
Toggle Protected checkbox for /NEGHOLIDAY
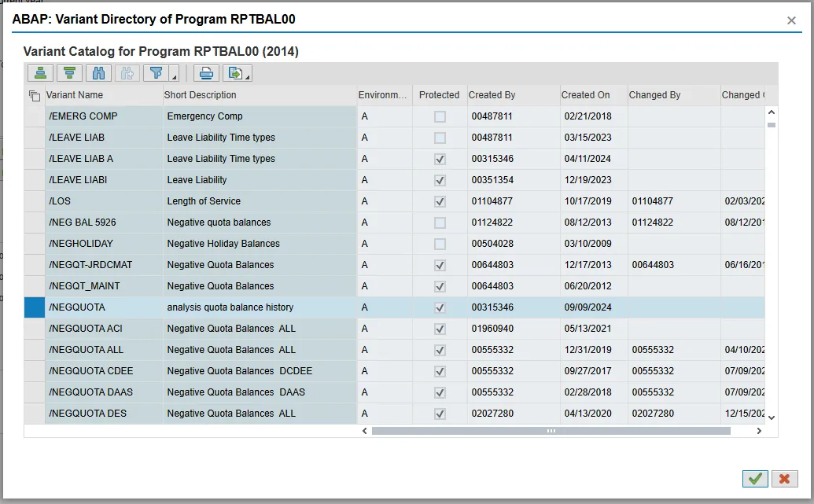[x=440, y=244]
